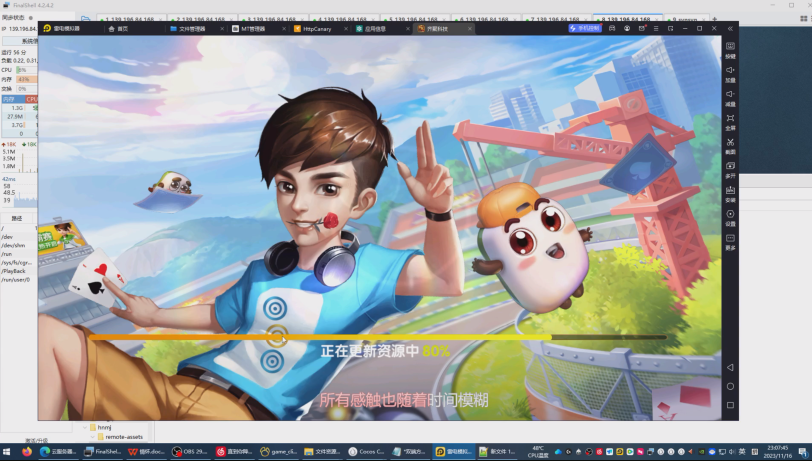The width and height of the screenshot is (812, 461).
Task: Tap the Android recent apps square
Action: coord(730,405)
